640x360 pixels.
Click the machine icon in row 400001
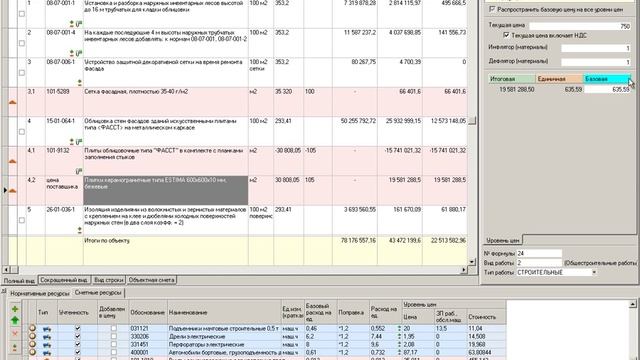click(x=47, y=352)
